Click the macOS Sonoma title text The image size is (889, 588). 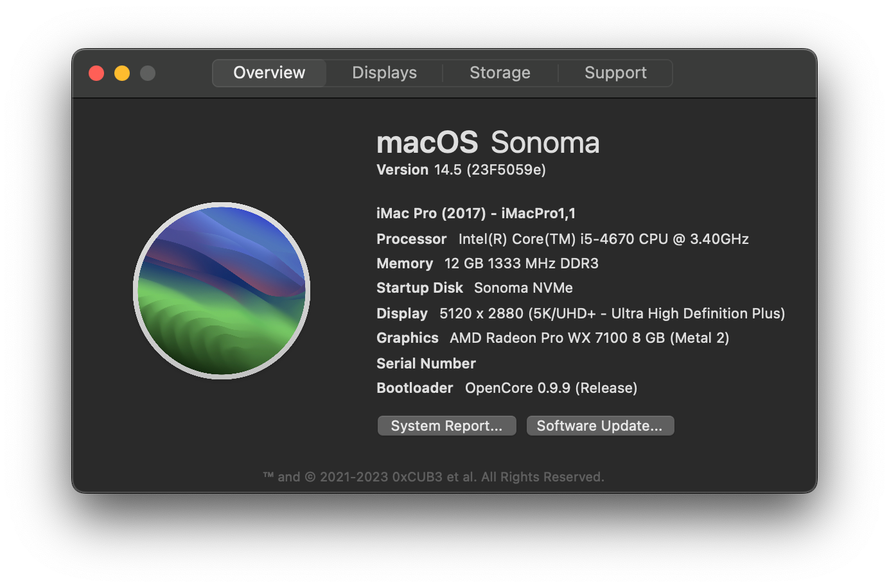[x=488, y=143]
